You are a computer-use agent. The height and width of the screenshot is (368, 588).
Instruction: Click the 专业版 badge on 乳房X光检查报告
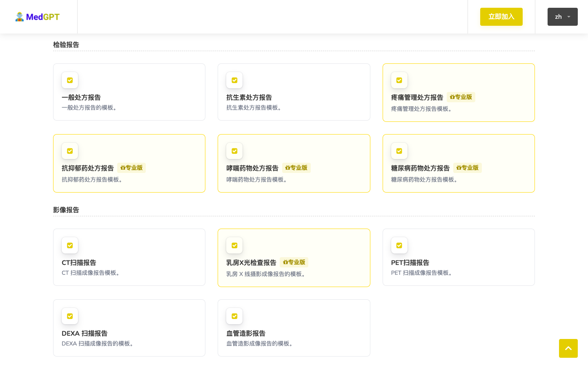294,262
